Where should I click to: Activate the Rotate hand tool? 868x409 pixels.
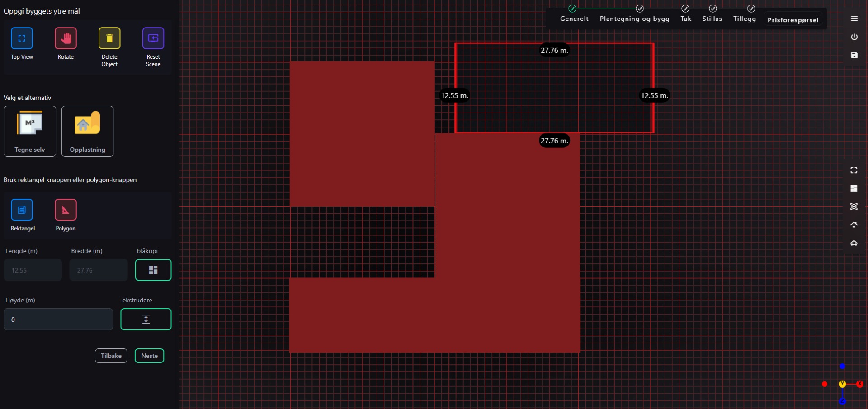point(66,38)
